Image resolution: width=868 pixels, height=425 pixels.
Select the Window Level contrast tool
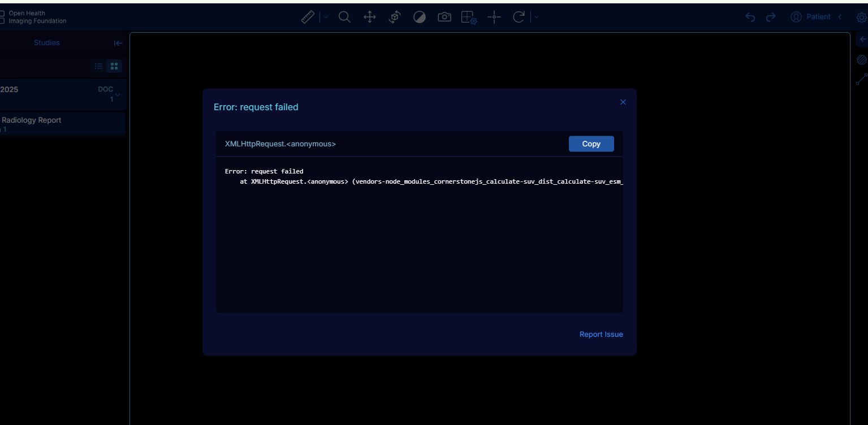pyautogui.click(x=420, y=17)
